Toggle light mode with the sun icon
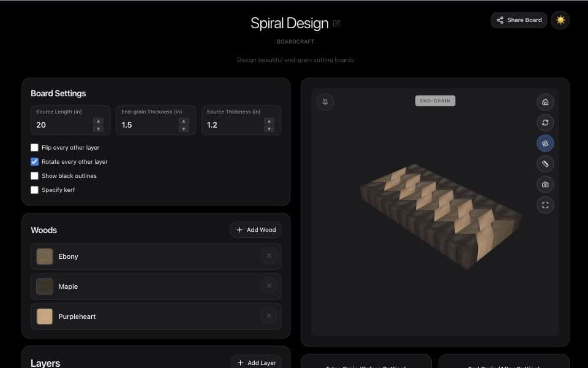This screenshot has height=368, width=588. pos(560,20)
